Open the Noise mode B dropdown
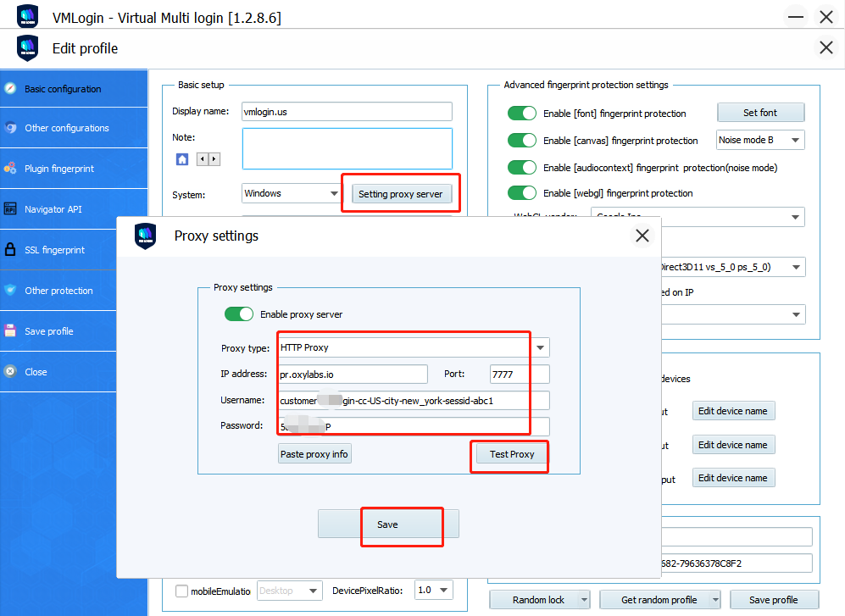 (x=795, y=140)
